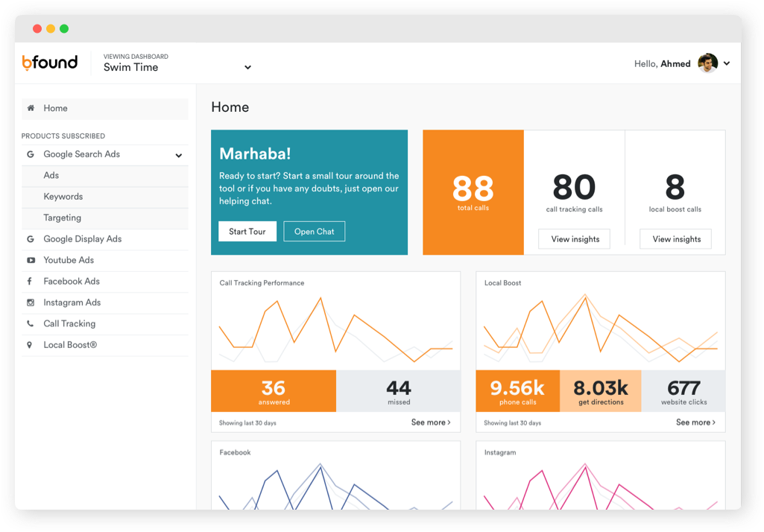The height and width of the screenshot is (532, 764).
Task: Click the Hello, Ahmed greeting text
Action: coord(662,64)
